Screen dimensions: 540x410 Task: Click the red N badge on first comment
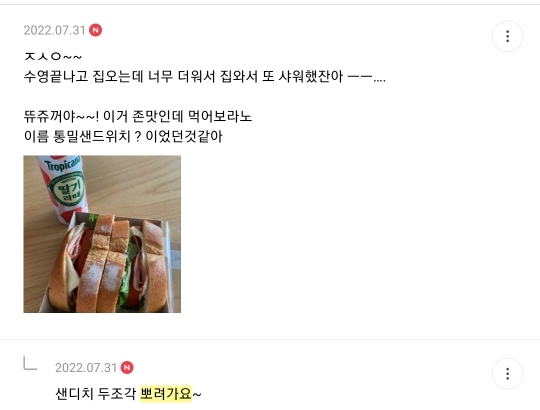point(95,30)
